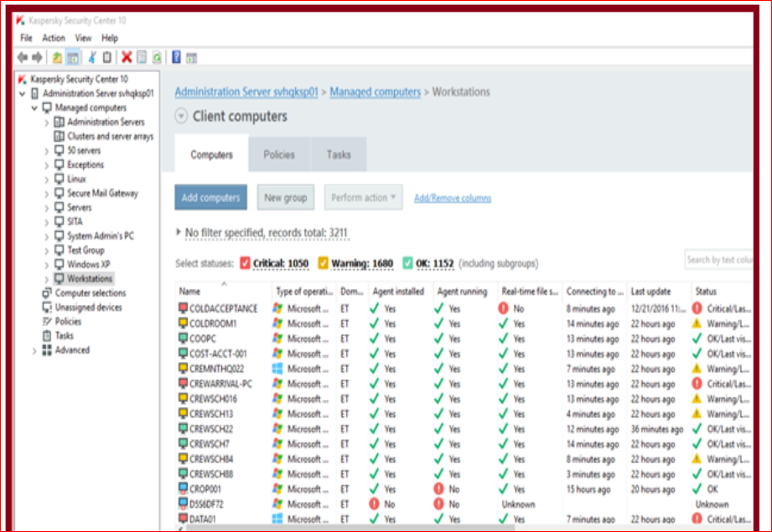Expand the Administration Servers tree node
This screenshot has height=532, width=772.
coord(47,122)
